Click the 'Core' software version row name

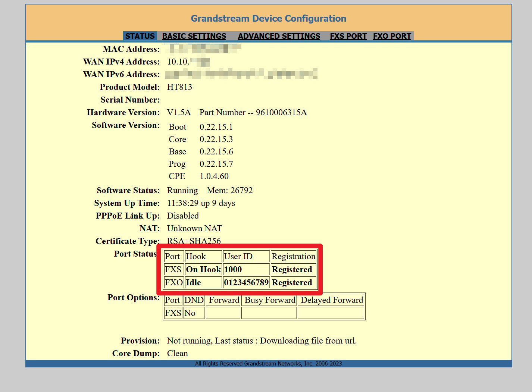click(177, 139)
